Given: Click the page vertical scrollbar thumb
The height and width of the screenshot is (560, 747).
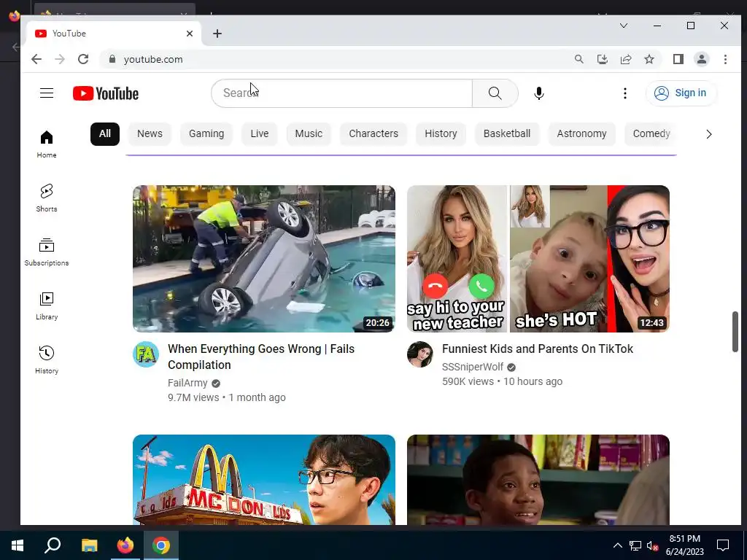Looking at the screenshot, I should (x=735, y=332).
